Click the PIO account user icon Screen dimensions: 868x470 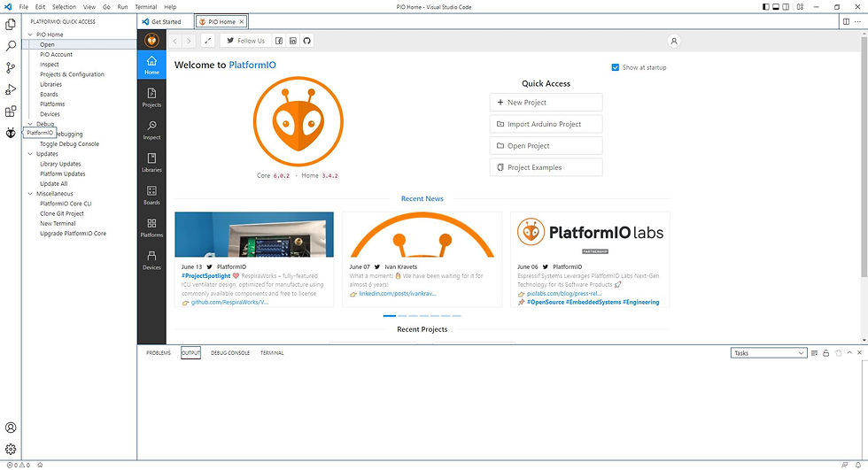[x=674, y=41]
